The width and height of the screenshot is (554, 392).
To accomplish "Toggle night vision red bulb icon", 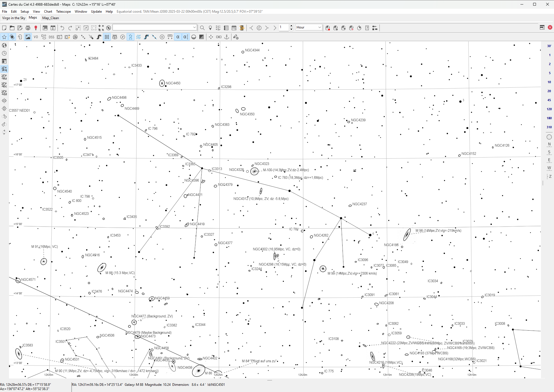I will (36, 28).
